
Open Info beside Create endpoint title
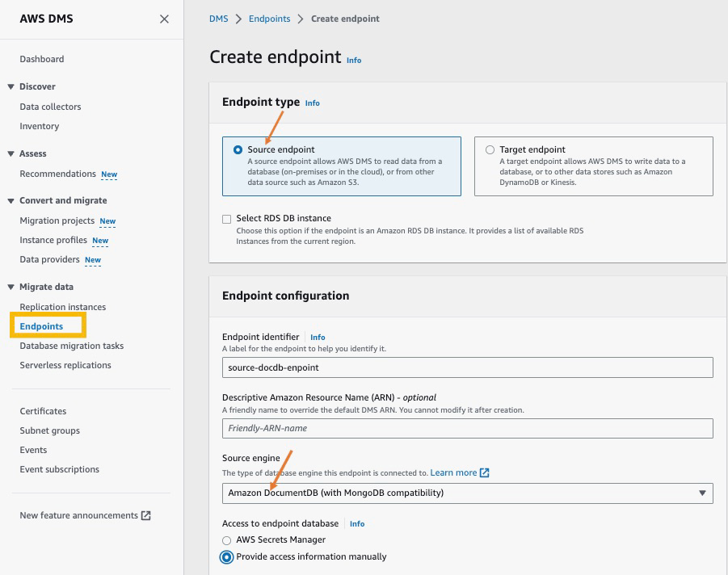354,61
